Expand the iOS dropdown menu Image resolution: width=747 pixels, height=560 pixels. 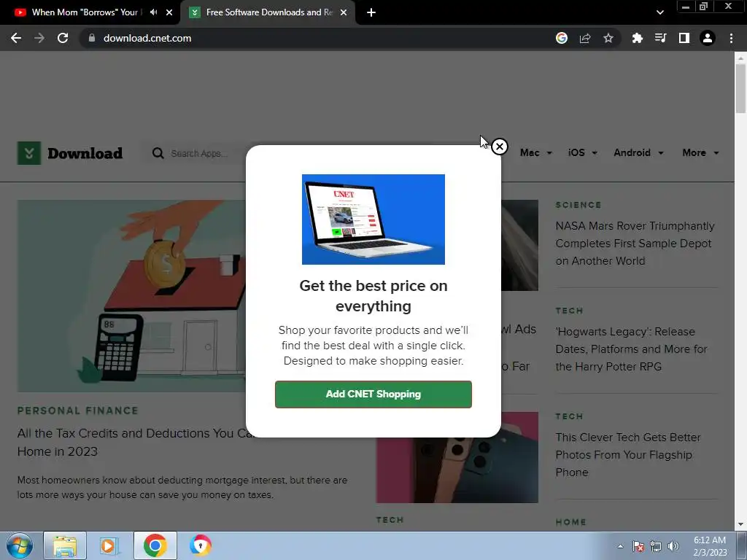click(582, 153)
